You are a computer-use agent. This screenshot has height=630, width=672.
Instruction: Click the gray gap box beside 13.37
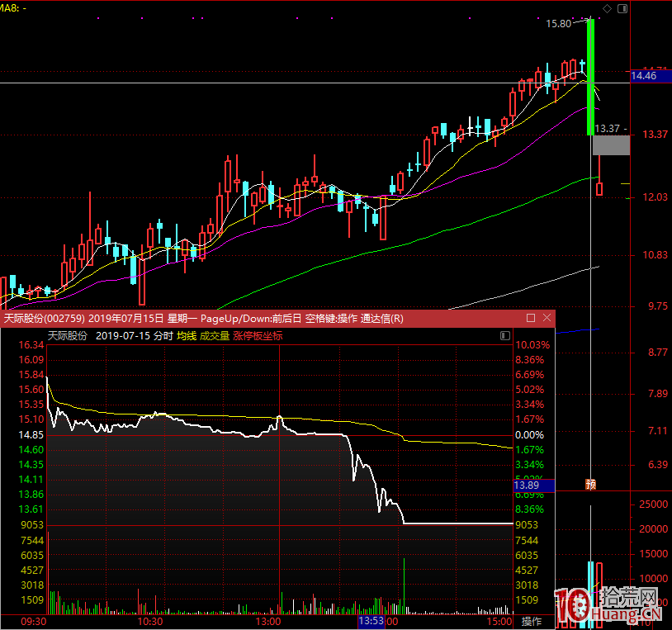coord(611,145)
